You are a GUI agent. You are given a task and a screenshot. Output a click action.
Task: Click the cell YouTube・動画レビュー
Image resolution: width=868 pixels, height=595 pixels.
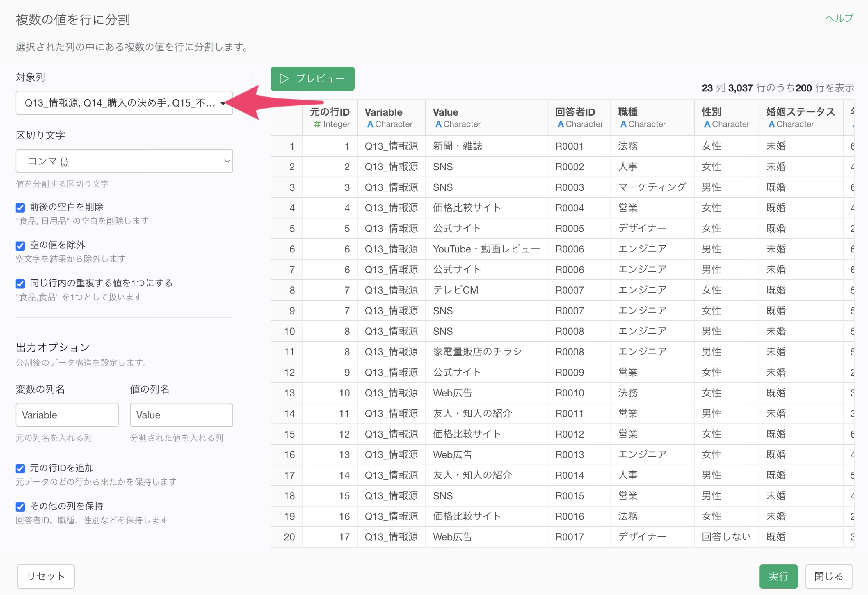pos(487,249)
